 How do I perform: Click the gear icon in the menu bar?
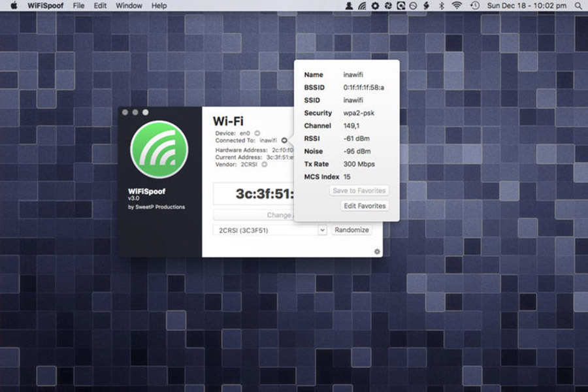tap(375, 6)
